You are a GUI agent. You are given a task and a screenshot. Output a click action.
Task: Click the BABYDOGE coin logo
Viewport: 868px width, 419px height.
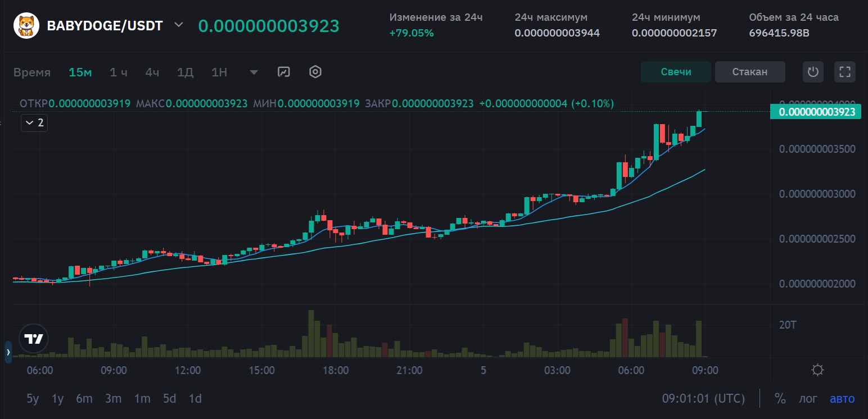pos(26,26)
